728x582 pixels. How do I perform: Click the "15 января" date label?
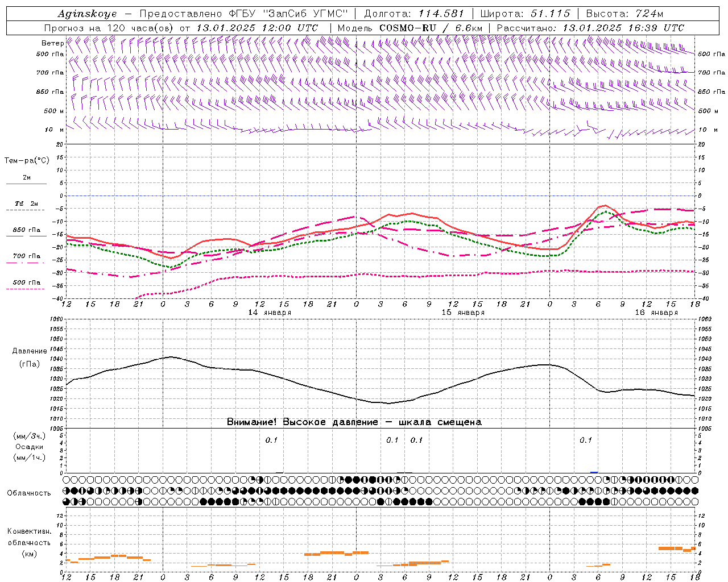[463, 313]
